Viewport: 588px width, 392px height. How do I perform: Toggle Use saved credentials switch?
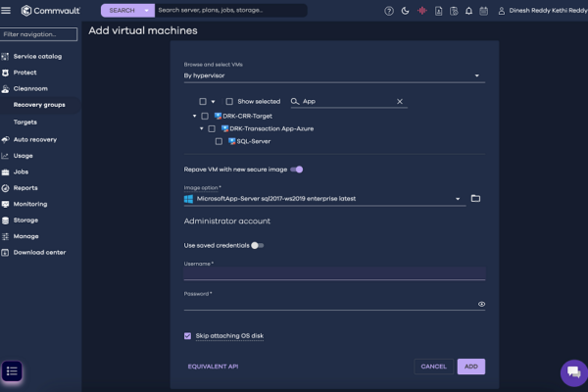coord(257,245)
